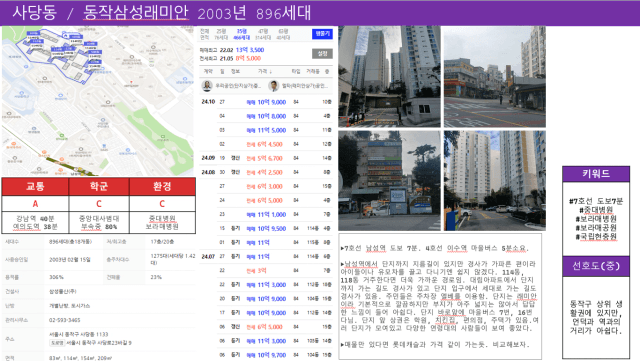Open the bottom-right parking lot photo
Screen dimensions: 640x361
[495, 180]
